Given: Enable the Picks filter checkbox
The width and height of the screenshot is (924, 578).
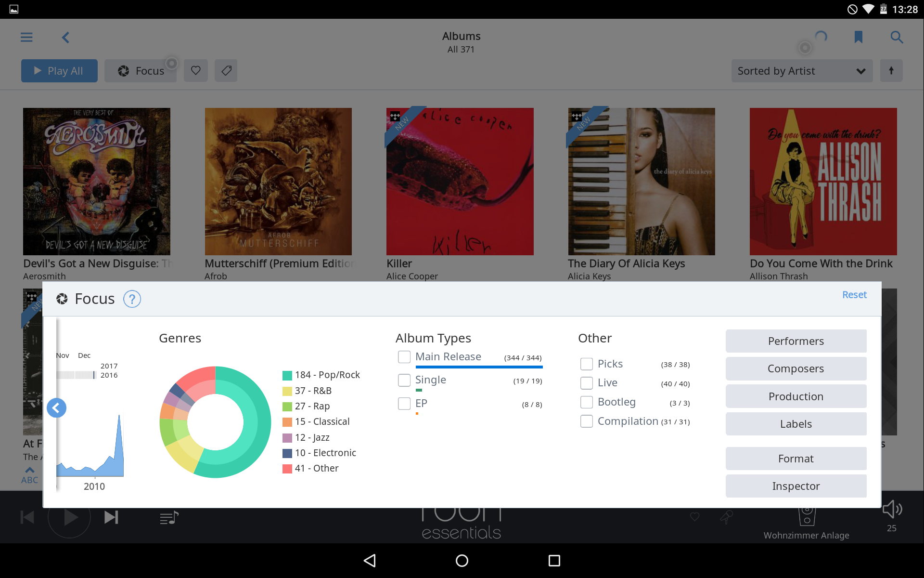Looking at the screenshot, I should (x=587, y=364).
